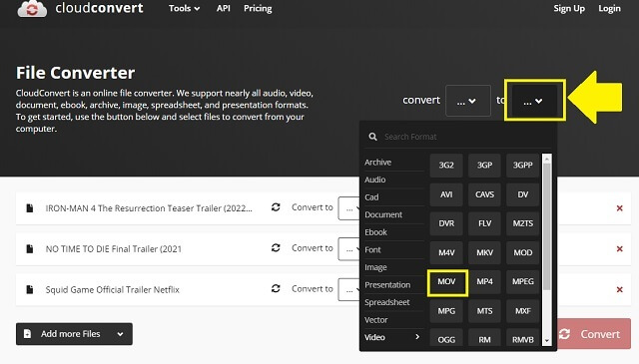Open 'Convert to' dropdown for Squid Game file
The height and width of the screenshot is (364, 639).
click(349, 289)
